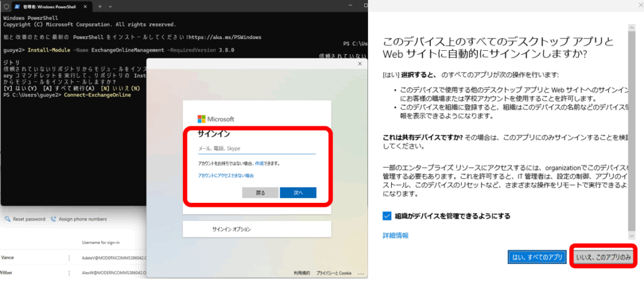Click the Microsoft logo in sign-in dialog

[216, 119]
